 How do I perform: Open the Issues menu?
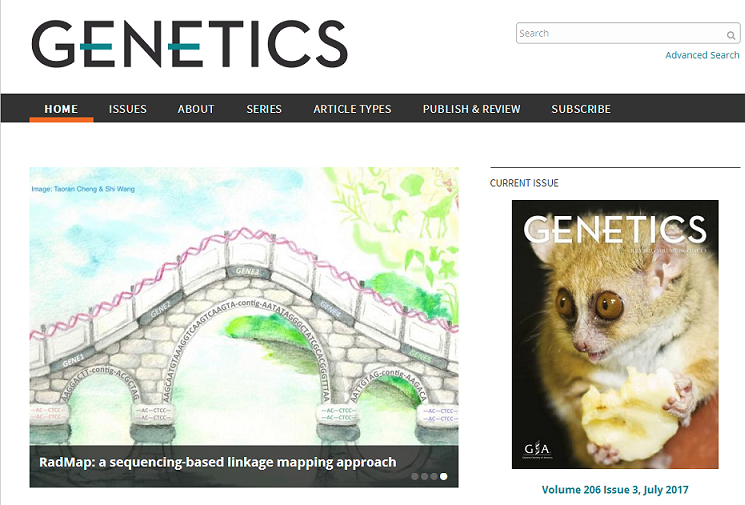[128, 109]
